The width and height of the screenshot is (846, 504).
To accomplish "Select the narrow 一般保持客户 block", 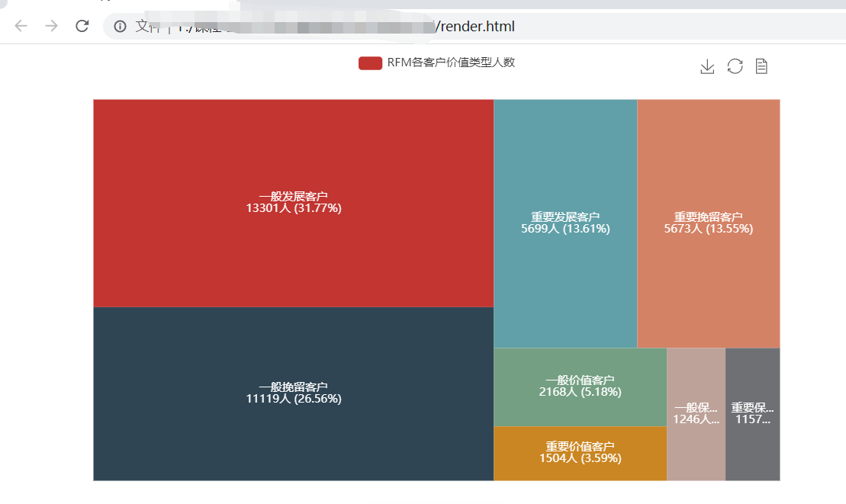I will pyautogui.click(x=696, y=413).
